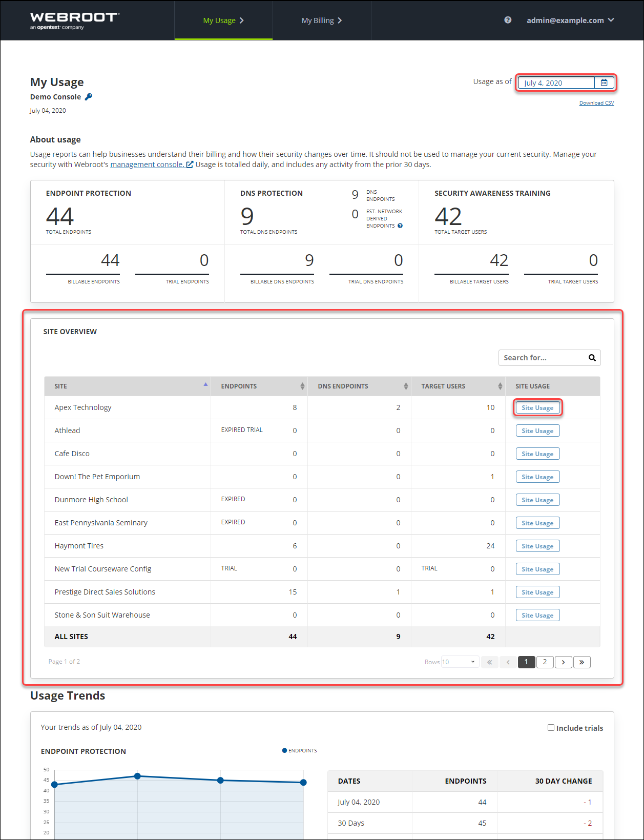The image size is (644, 840).
Task: Sort sites by Target Users column
Action: click(x=500, y=386)
